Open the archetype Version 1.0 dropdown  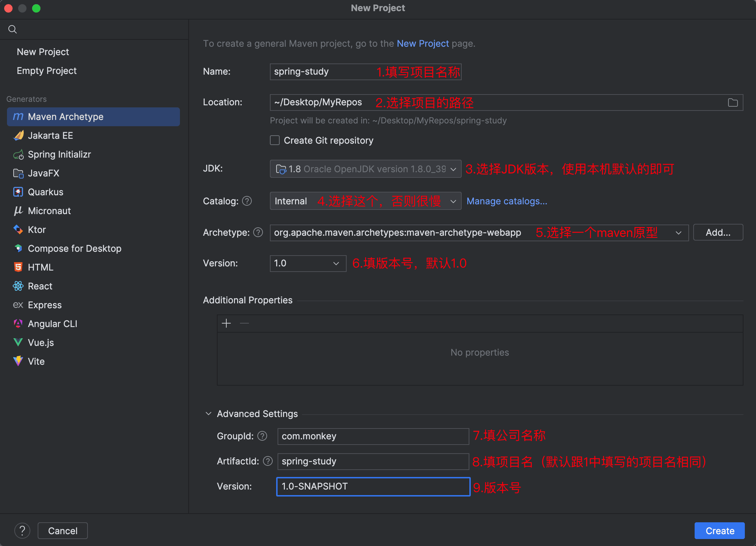pos(308,263)
